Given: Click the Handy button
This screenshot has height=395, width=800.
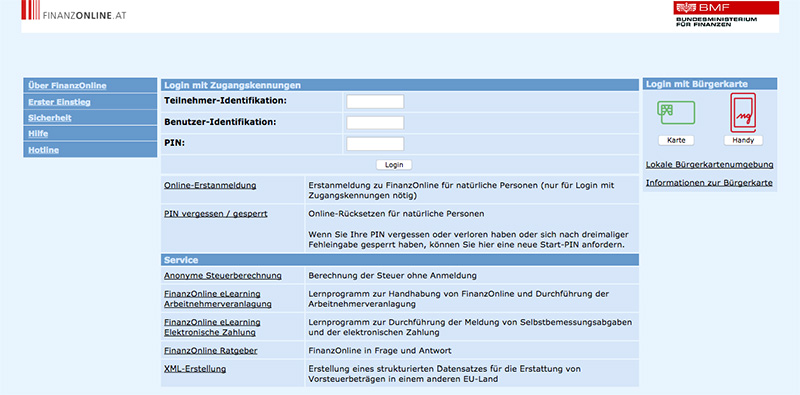Looking at the screenshot, I should tap(743, 140).
